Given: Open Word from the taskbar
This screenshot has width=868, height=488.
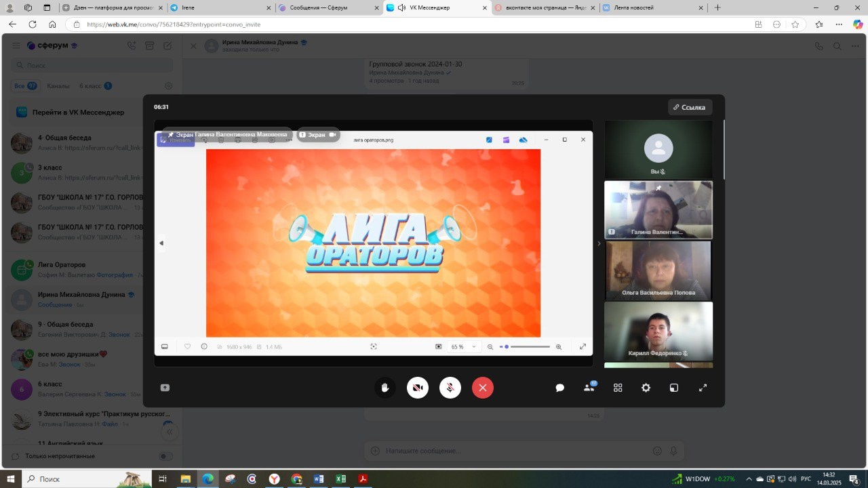Looking at the screenshot, I should coord(319,479).
